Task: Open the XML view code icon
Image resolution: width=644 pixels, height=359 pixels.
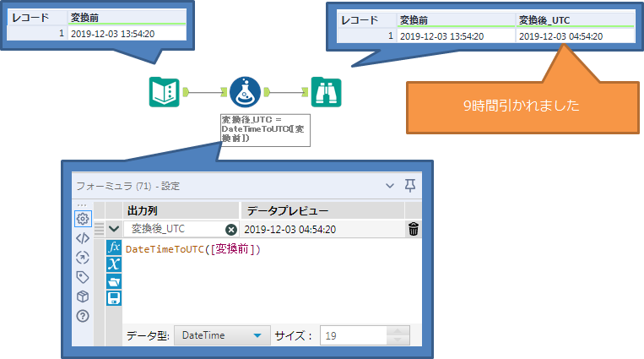Action: (83, 238)
